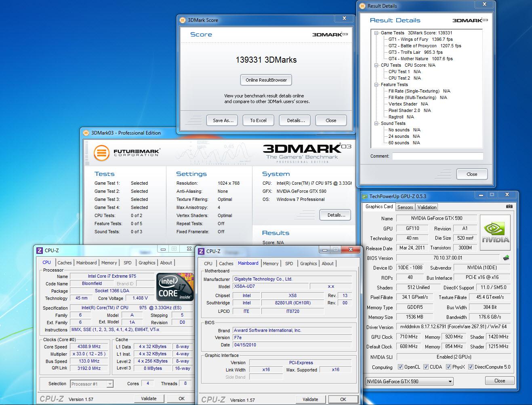Collapse the Feature Tests tree node
532x405 pixels.
click(x=376, y=84)
